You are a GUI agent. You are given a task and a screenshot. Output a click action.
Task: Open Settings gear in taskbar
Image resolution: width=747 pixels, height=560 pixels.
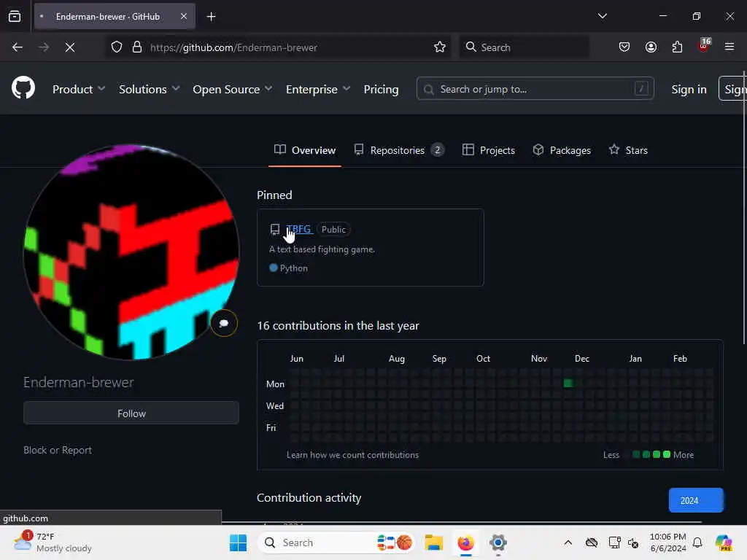pyautogui.click(x=498, y=542)
